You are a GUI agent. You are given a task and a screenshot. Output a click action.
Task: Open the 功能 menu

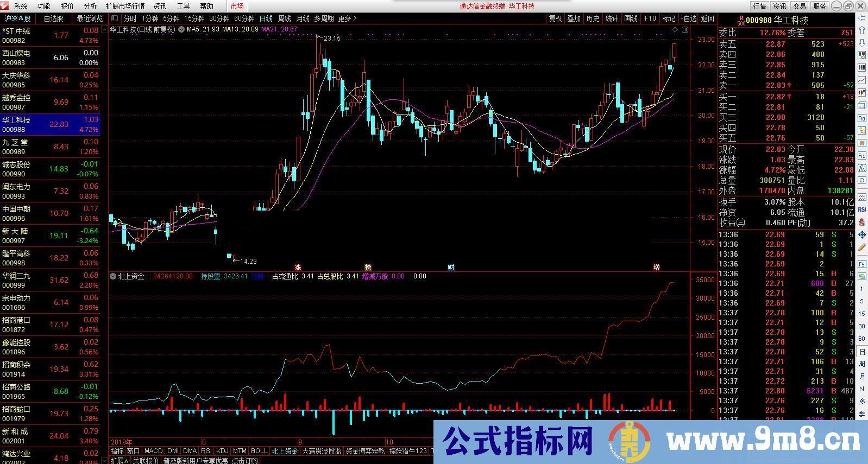(x=44, y=6)
